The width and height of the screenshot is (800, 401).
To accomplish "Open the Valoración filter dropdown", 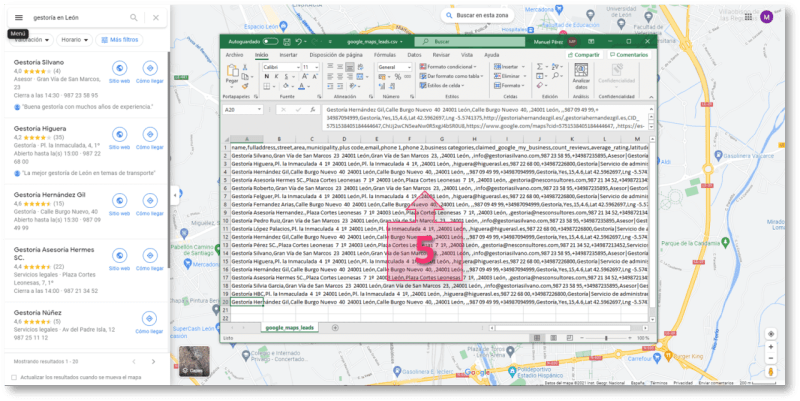I will point(33,40).
